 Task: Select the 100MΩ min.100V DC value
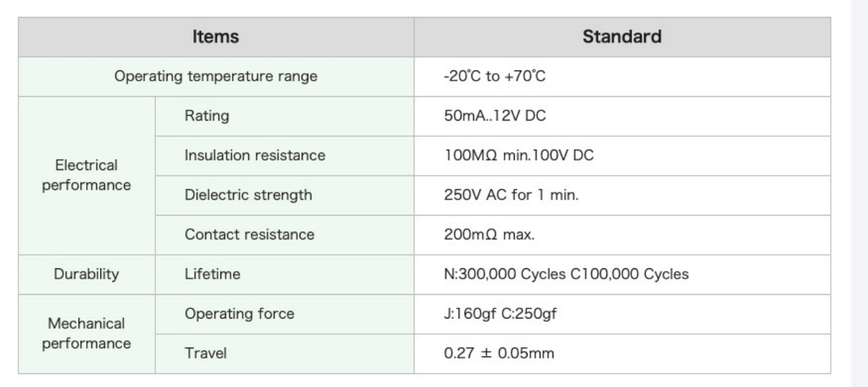pos(519,155)
